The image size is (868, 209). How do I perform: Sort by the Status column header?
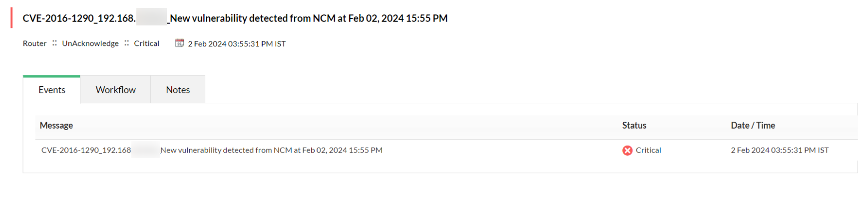coord(634,126)
